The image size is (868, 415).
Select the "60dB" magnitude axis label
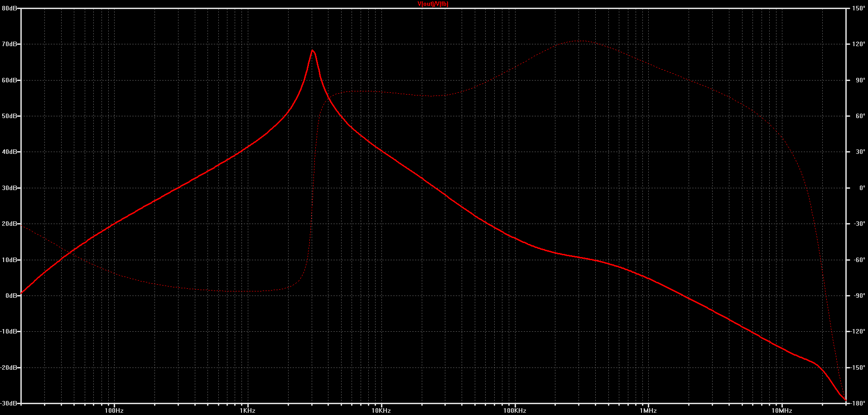tap(10, 80)
